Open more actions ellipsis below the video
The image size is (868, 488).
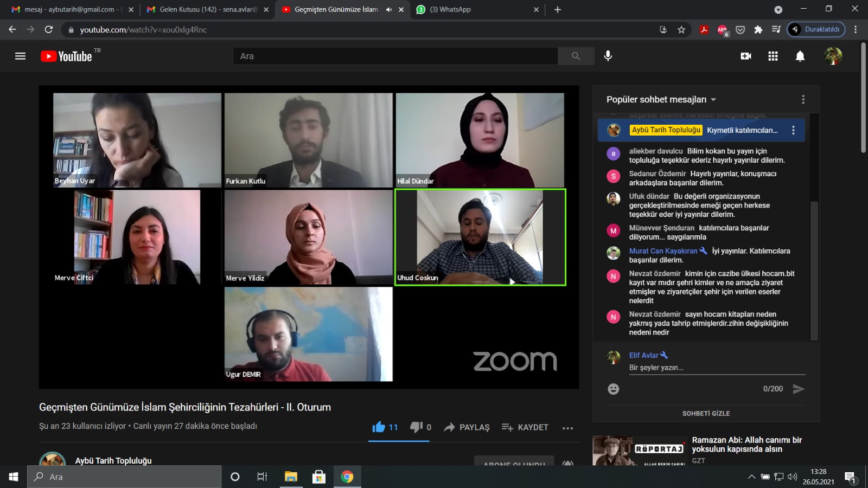click(567, 428)
